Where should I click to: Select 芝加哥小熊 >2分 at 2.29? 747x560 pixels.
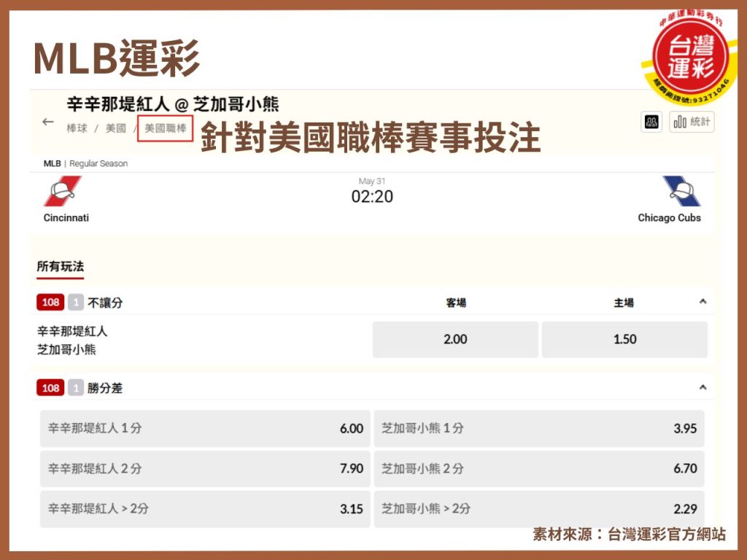(539, 508)
